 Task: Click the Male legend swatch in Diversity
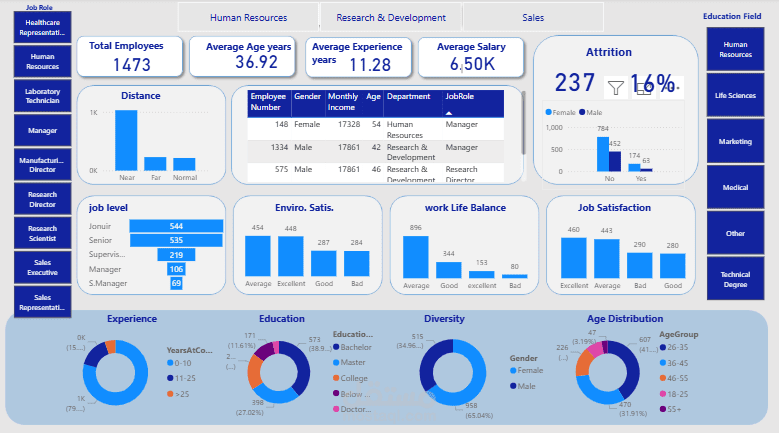pos(513,386)
